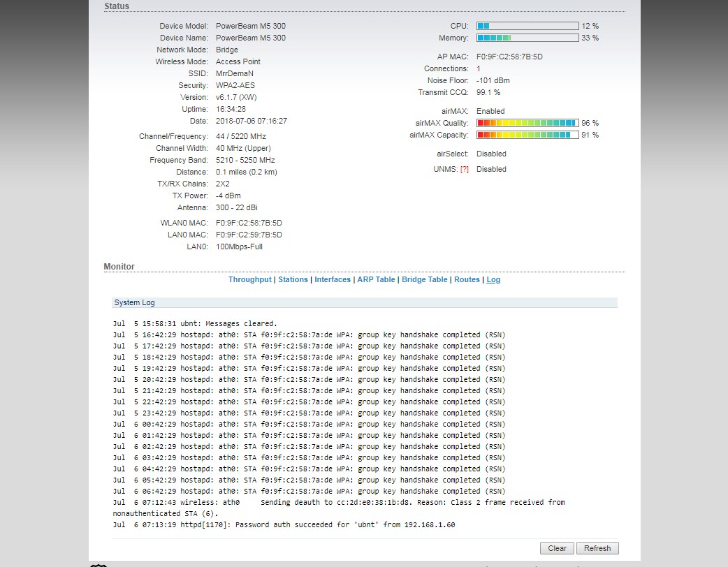Click Noise Floor value -101 dBm
The height and width of the screenshot is (567, 728).
(493, 80)
